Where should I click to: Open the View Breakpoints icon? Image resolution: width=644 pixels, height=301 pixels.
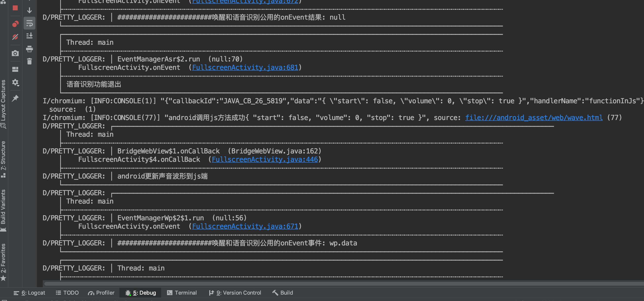[x=15, y=24]
